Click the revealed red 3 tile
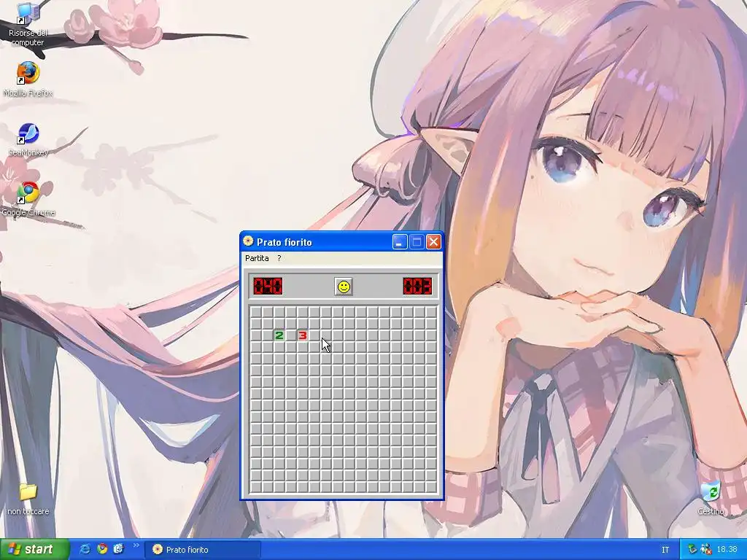The height and width of the screenshot is (560, 747). [302, 335]
